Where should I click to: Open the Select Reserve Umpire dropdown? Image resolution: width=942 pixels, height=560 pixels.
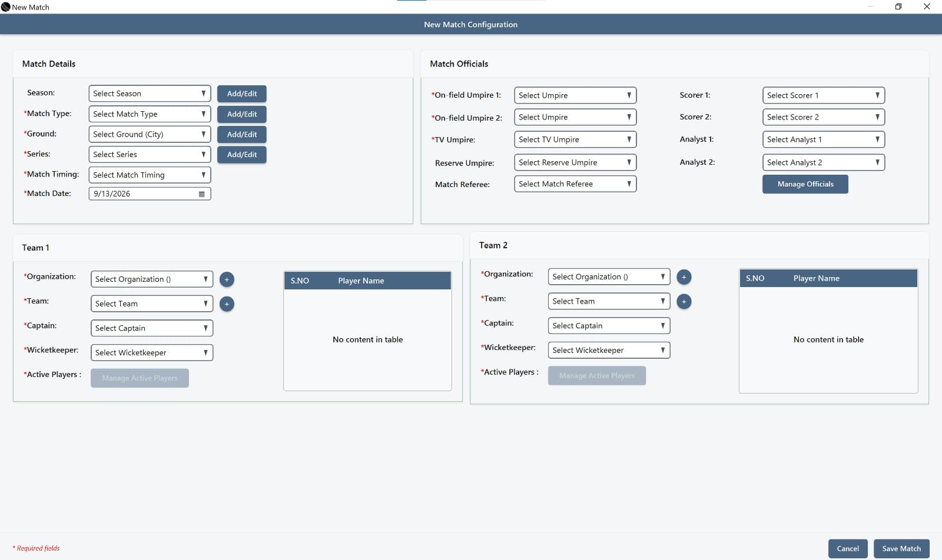click(x=575, y=162)
